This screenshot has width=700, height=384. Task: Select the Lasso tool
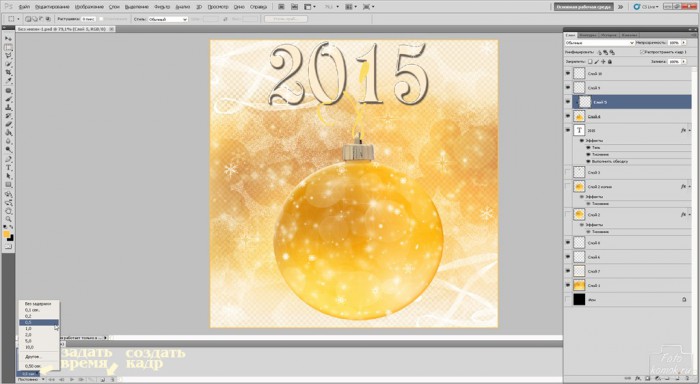coord(8,56)
